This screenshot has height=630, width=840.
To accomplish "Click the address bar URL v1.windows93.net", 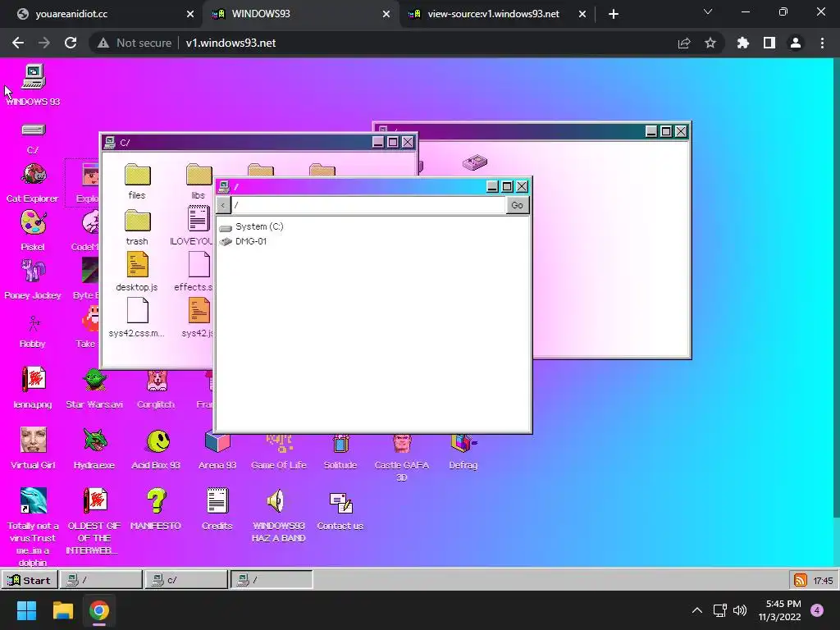I will pyautogui.click(x=231, y=43).
